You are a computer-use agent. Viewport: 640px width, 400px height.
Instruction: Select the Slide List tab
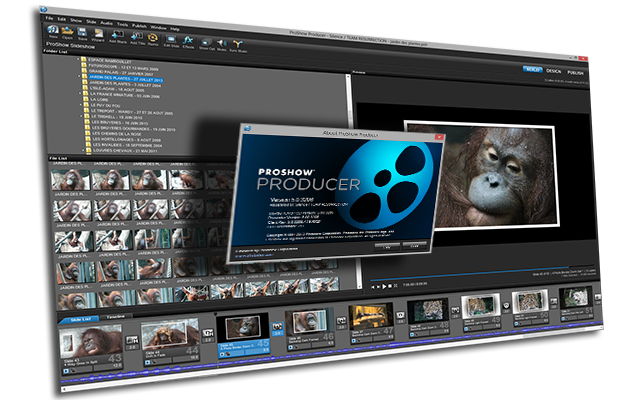pyautogui.click(x=80, y=319)
